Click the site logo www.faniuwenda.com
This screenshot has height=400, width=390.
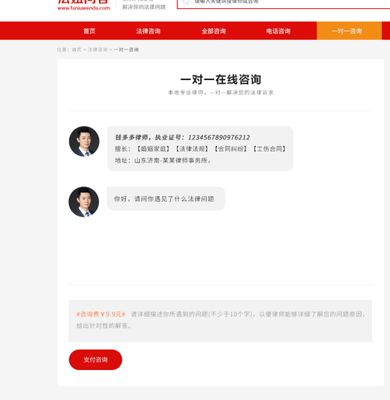(x=83, y=5)
